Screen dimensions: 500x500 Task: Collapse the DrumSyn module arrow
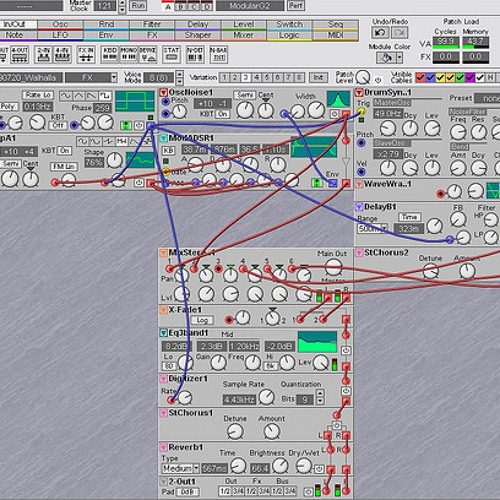click(x=359, y=92)
